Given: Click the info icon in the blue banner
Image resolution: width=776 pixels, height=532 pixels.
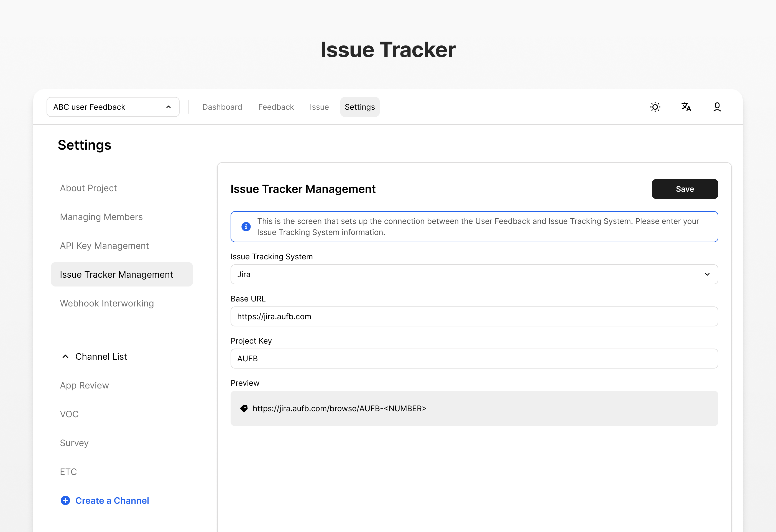Looking at the screenshot, I should [x=246, y=227].
